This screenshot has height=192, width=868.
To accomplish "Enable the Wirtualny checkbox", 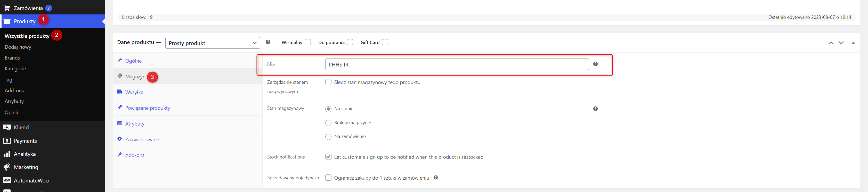I will [308, 42].
